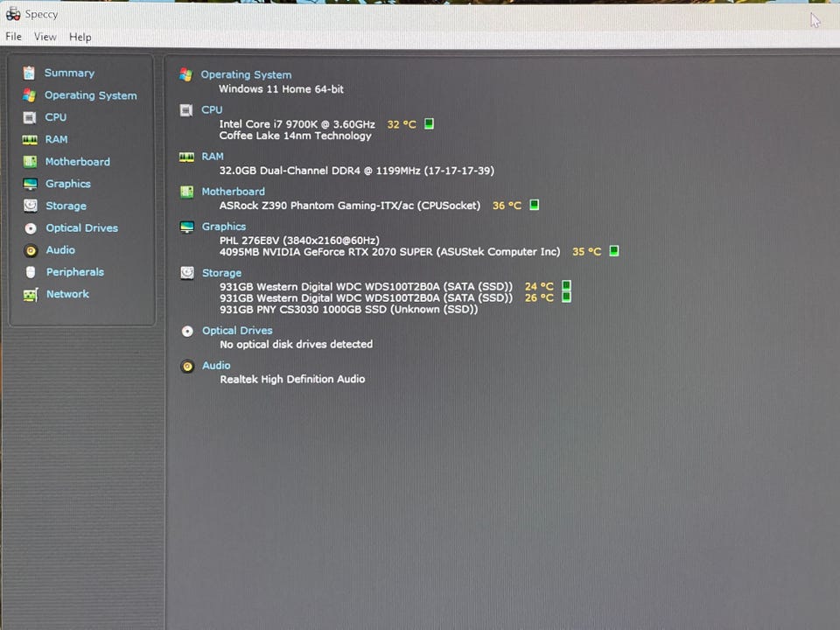Open the View menu
Screen dimensions: 840x630
(x=45, y=37)
